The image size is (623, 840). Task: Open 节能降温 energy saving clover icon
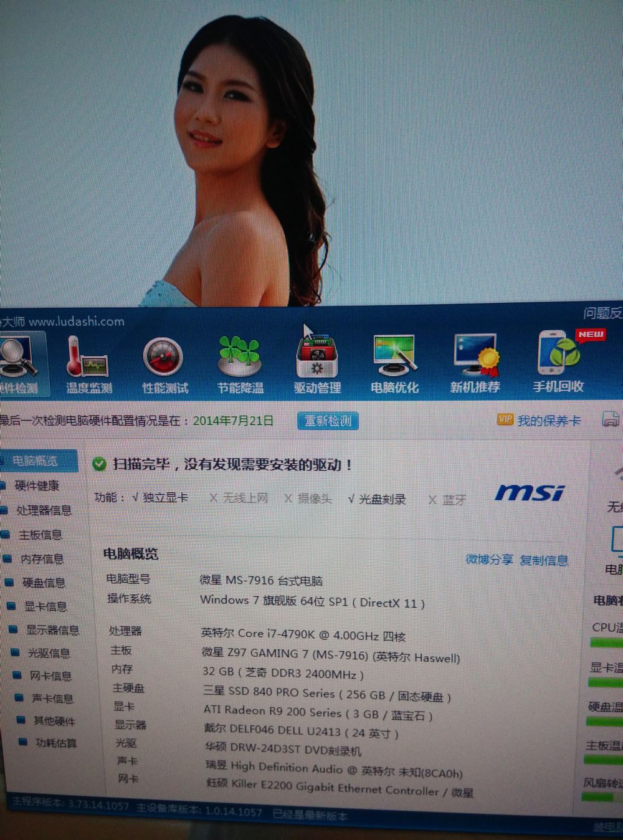[240, 366]
